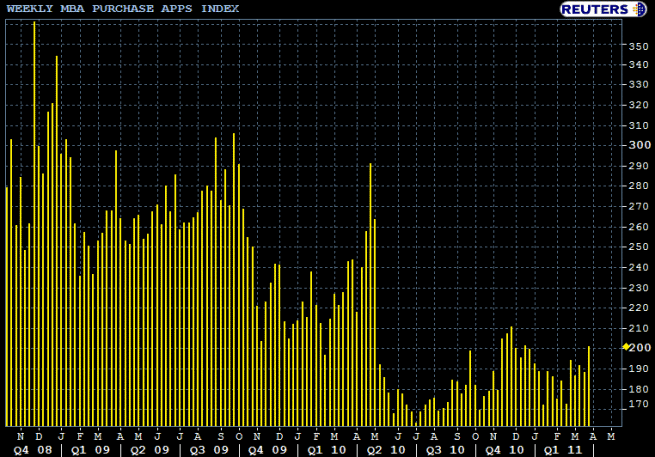Click the Reuters logo badge
Viewport: 655px width, 457px height.
pyautogui.click(x=596, y=9)
